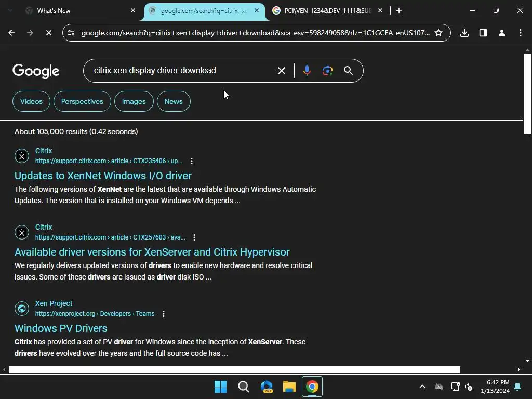Open OneDrive cloud icon in system tray

[439, 387]
